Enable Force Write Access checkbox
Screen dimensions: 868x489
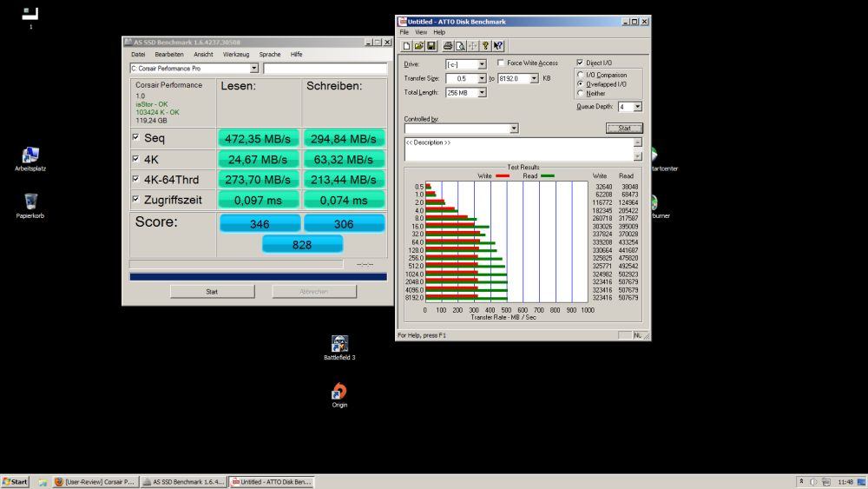pyautogui.click(x=501, y=63)
